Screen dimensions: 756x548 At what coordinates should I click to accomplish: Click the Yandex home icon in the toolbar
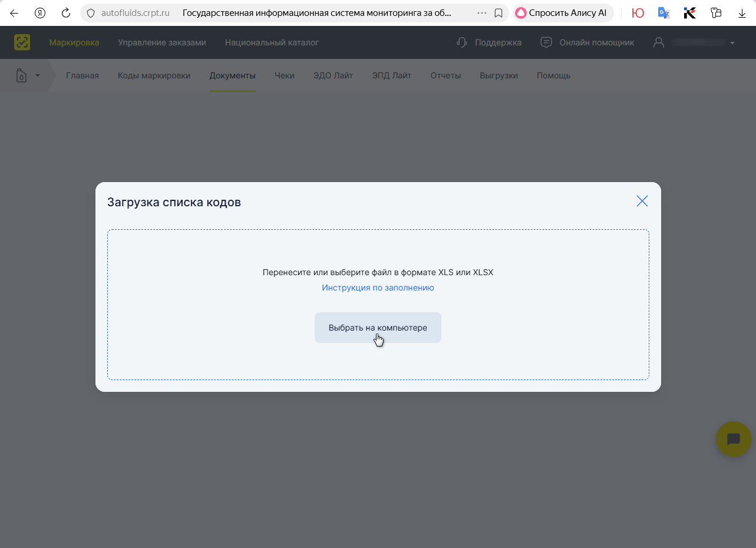(x=40, y=13)
